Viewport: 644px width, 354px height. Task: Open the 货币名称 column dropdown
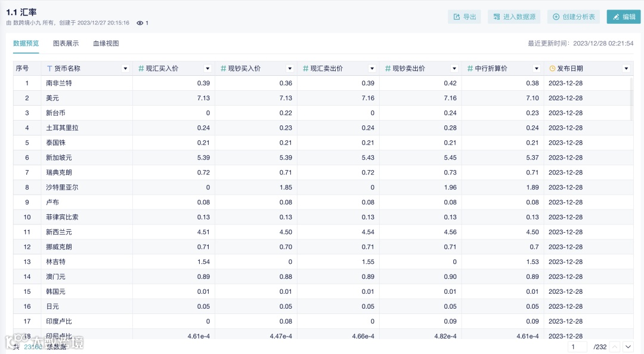125,68
